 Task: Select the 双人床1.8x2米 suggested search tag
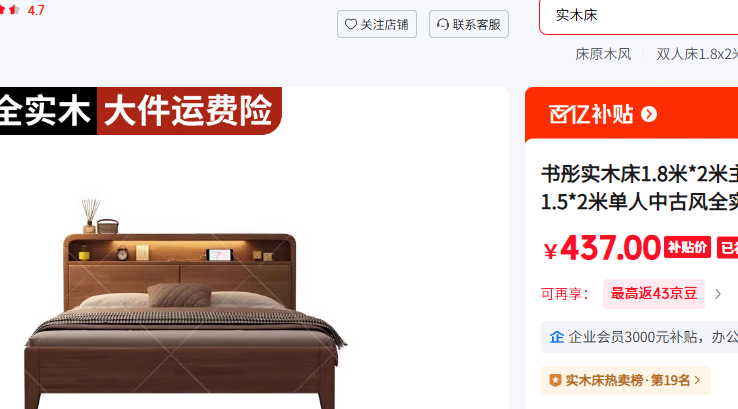[697, 54]
